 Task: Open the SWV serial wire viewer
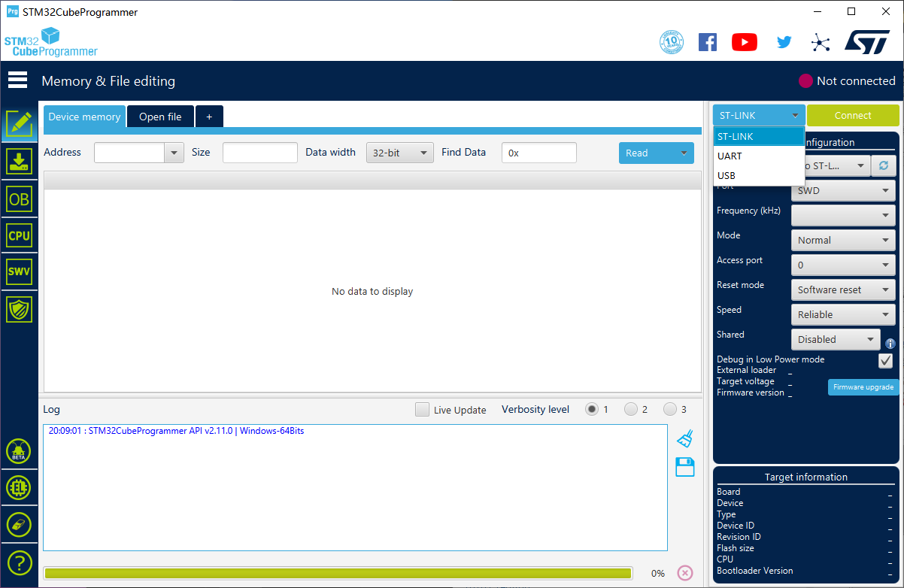(x=19, y=272)
